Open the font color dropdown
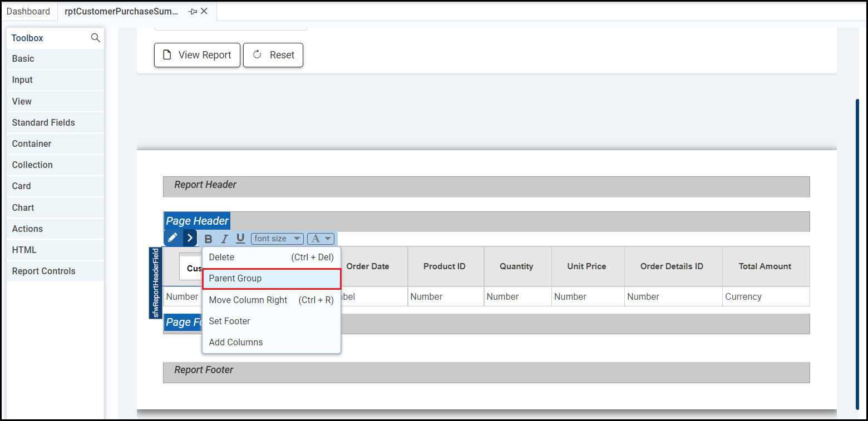Screen dimensions: 868x421 pos(320,239)
